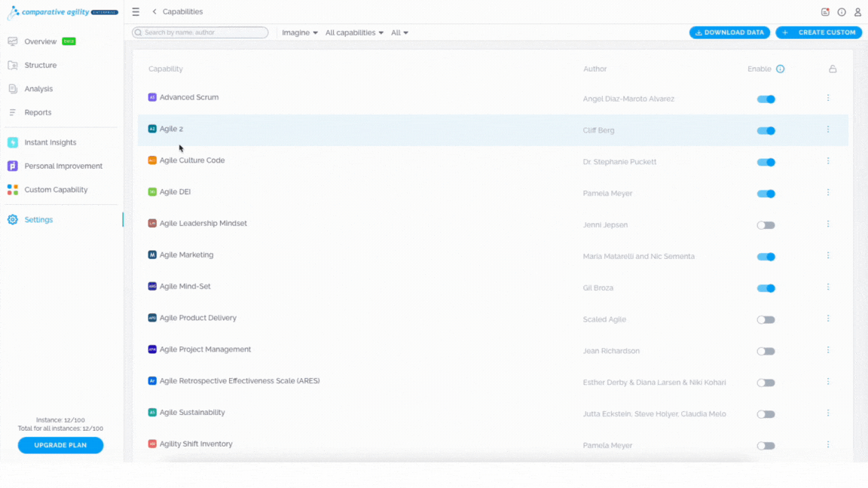Image resolution: width=868 pixels, height=488 pixels.
Task: Enable the Agile Leadership Mindset toggle
Action: 766,226
